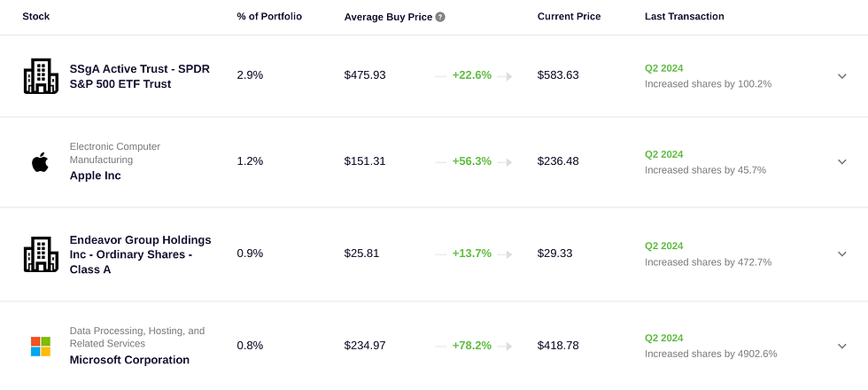Sort by the Stock column header
Image resolution: width=868 pixels, height=390 pixels.
[x=36, y=17]
